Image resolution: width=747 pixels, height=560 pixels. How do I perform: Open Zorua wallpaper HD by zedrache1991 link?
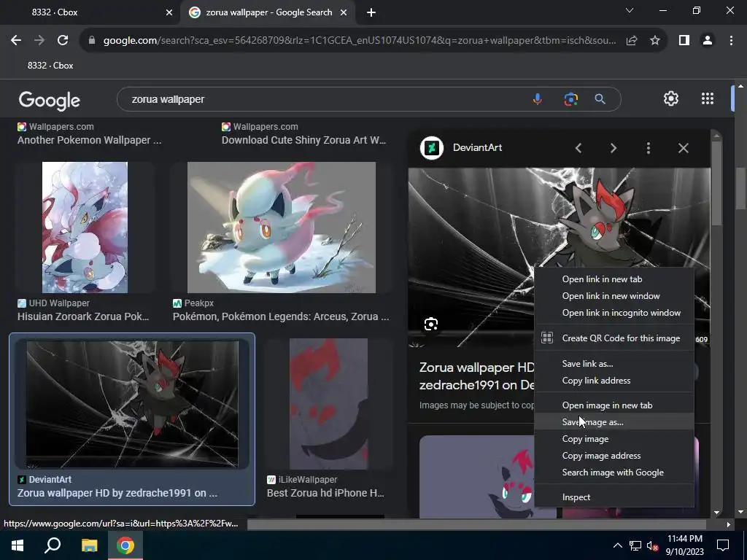click(117, 493)
